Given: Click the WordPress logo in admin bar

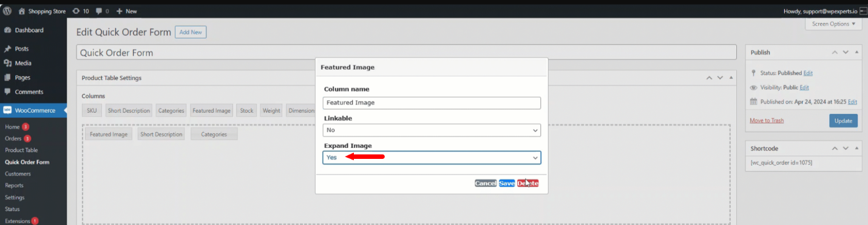Looking at the screenshot, I should click(7, 11).
